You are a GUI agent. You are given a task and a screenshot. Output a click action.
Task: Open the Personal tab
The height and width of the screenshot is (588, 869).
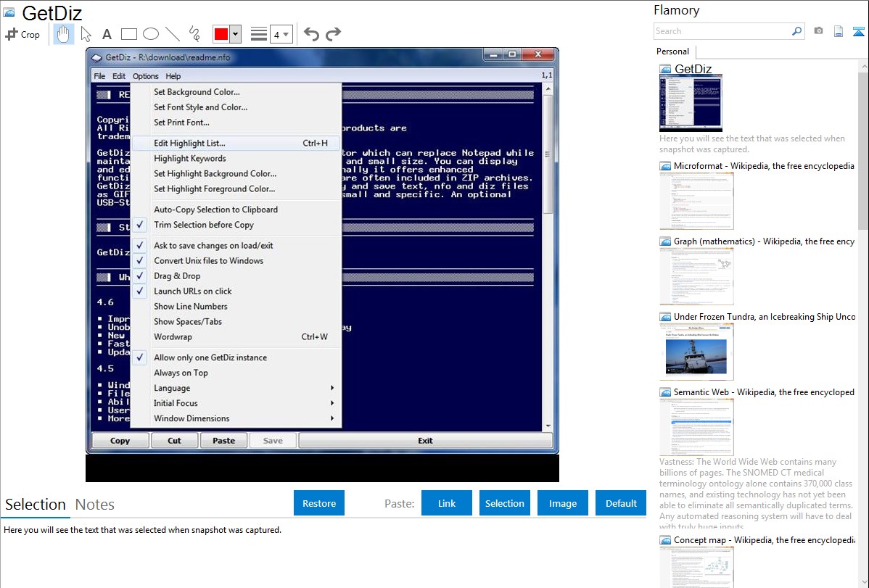click(x=672, y=51)
